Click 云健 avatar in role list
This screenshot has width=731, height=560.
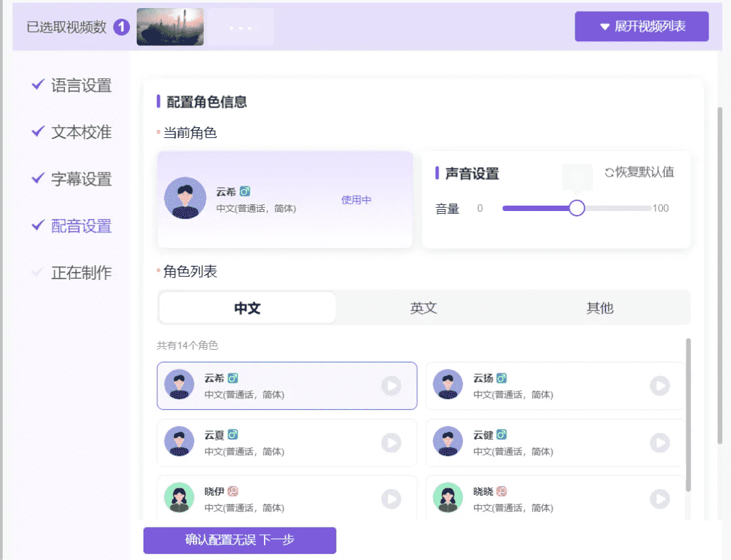tap(447, 441)
